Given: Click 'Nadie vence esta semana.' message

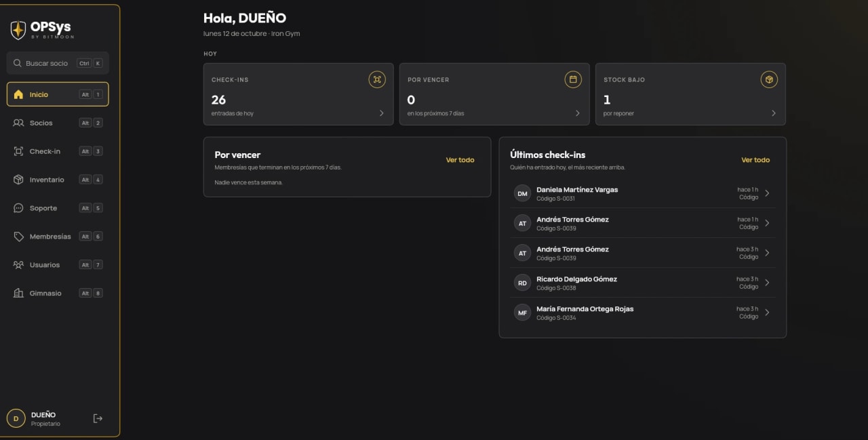Looking at the screenshot, I should (x=248, y=182).
